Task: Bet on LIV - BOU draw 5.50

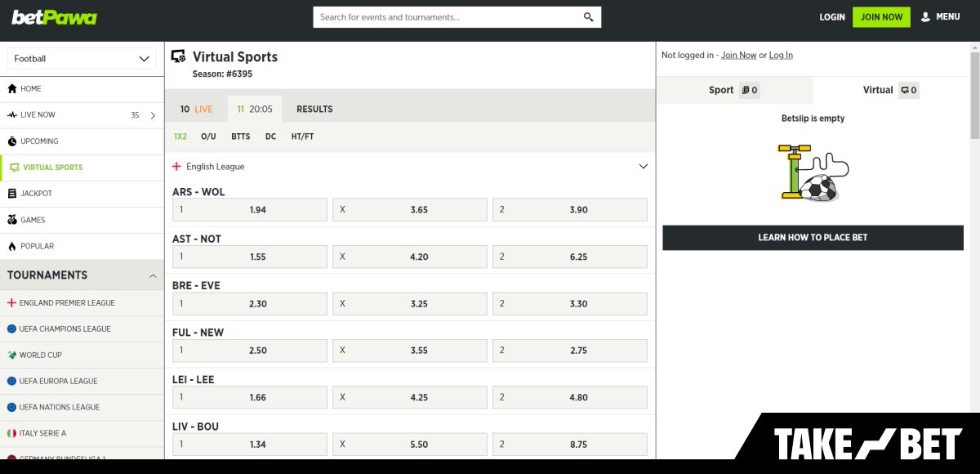Action: click(x=410, y=445)
